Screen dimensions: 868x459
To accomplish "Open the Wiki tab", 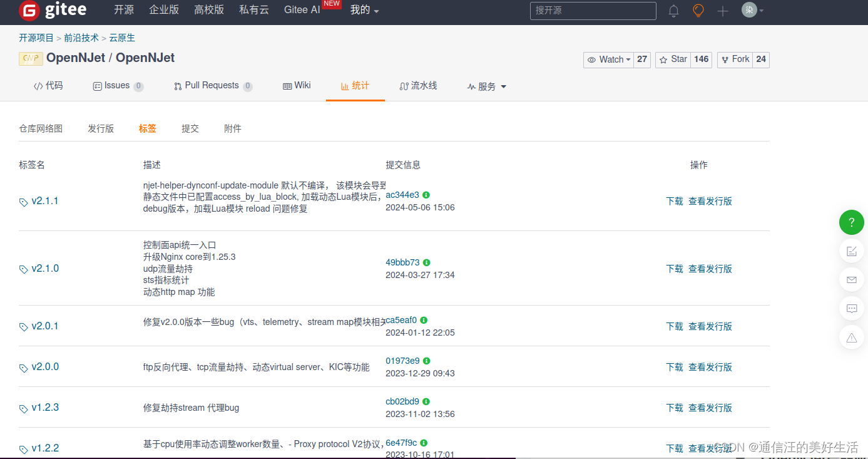I will click(297, 86).
